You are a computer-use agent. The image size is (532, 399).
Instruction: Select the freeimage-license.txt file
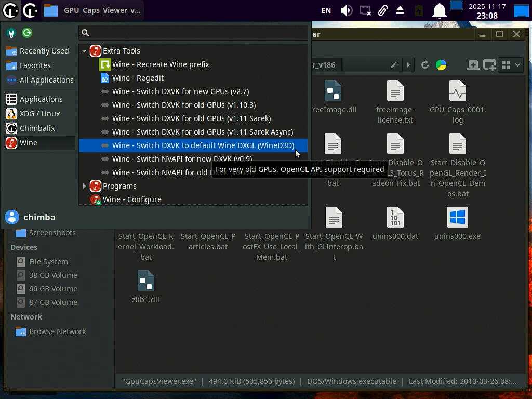[x=395, y=102]
